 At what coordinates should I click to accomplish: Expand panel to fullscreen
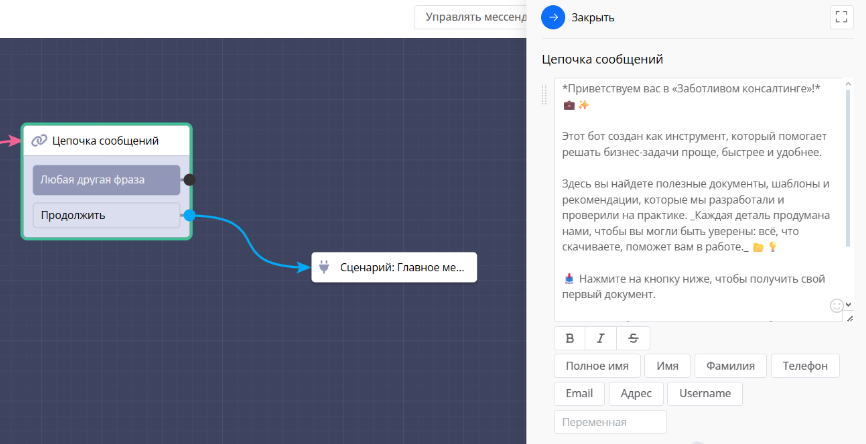840,17
